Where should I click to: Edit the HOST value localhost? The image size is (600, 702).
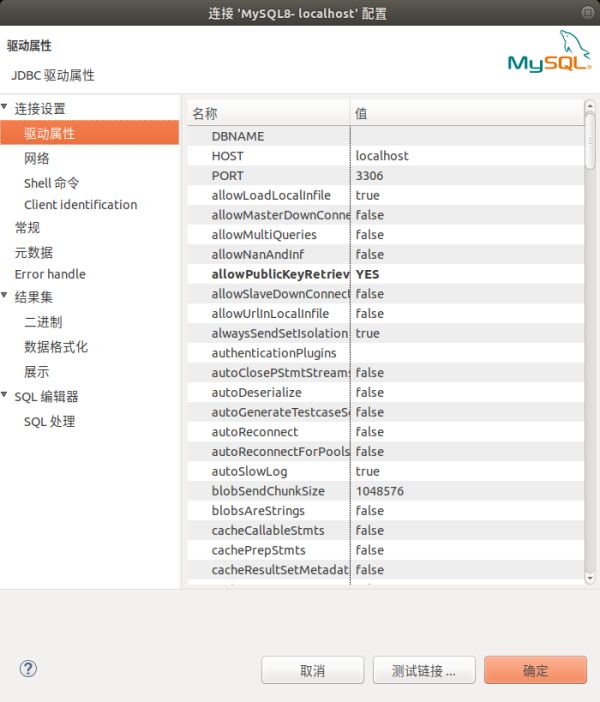pos(382,156)
